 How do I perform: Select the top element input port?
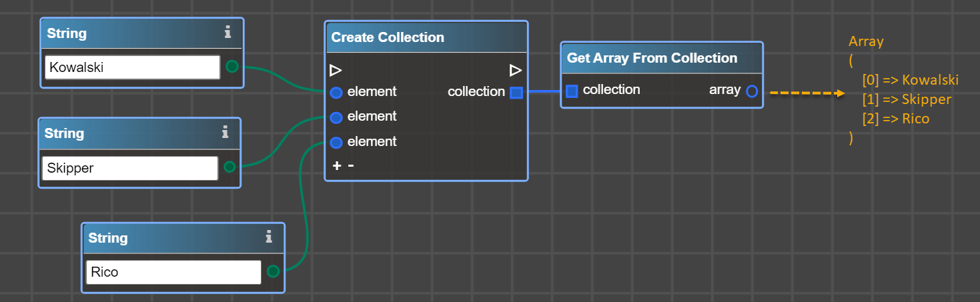click(336, 92)
